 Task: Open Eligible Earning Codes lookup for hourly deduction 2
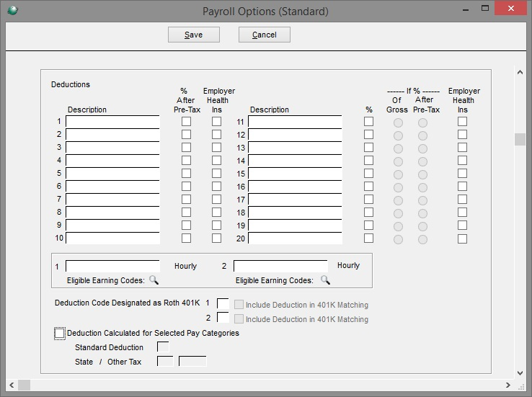click(x=325, y=280)
